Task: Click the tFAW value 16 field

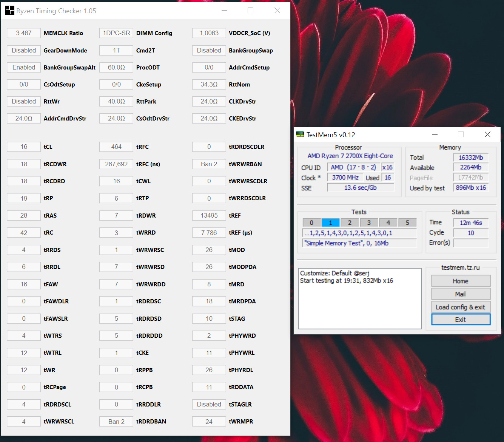Action: [24, 284]
